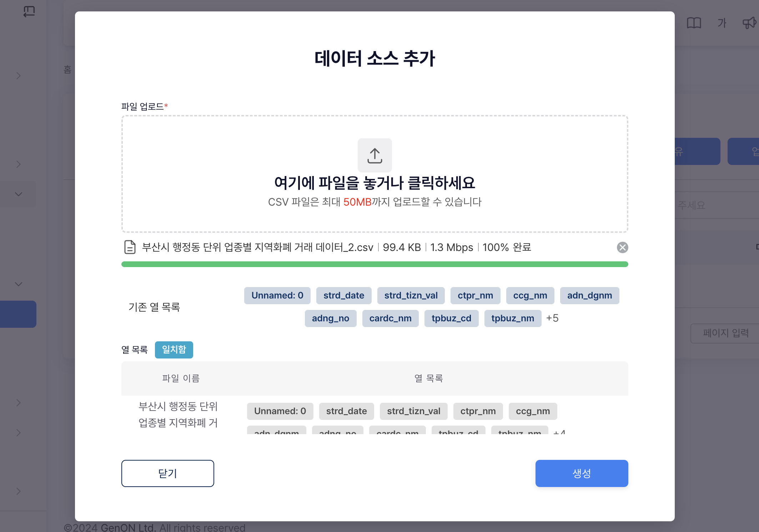Open the book guide icon
This screenshot has height=532, width=759.
[694, 23]
